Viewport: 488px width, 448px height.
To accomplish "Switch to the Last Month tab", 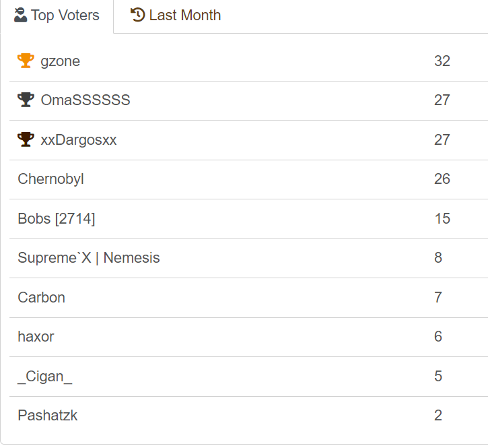I will coord(176,15).
